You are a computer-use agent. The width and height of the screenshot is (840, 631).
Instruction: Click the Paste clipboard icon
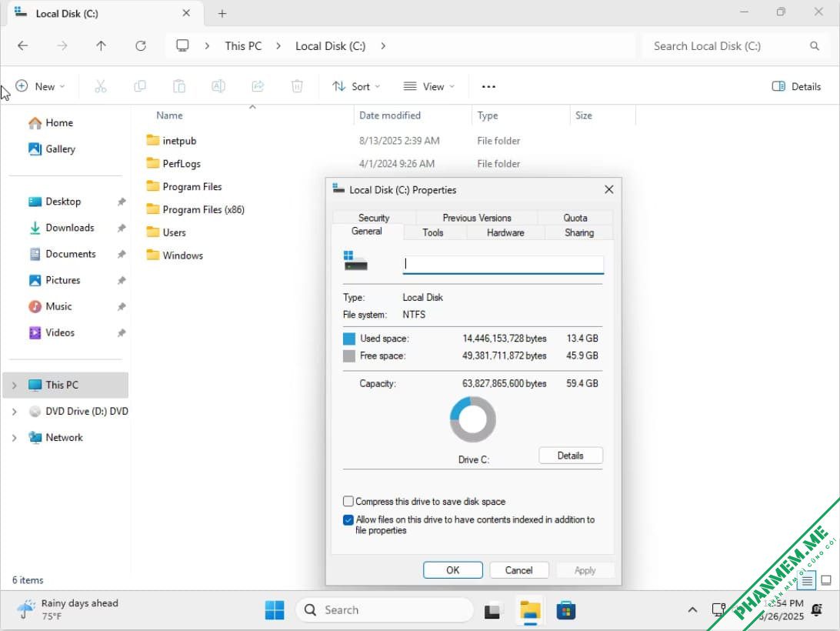click(179, 86)
